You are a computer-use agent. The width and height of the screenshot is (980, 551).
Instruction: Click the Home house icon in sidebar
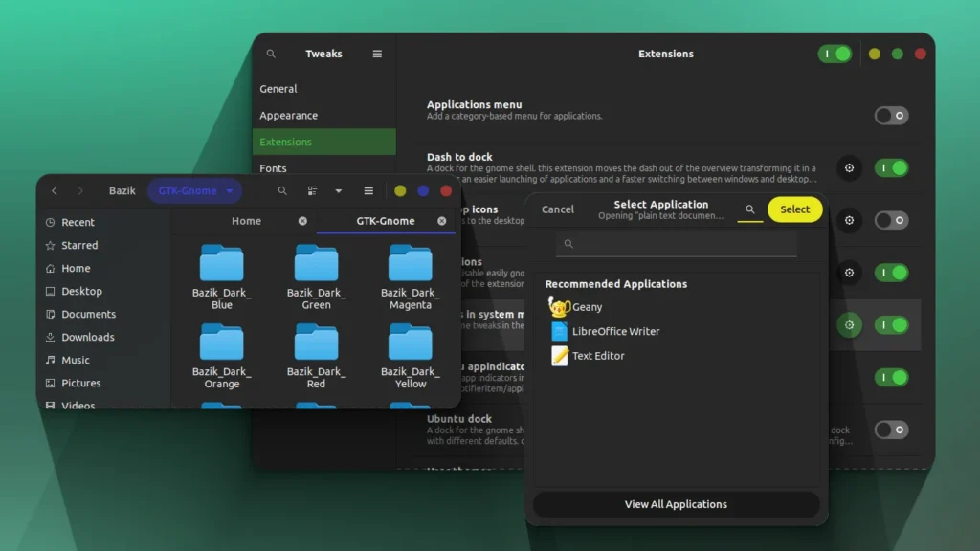[x=50, y=269]
